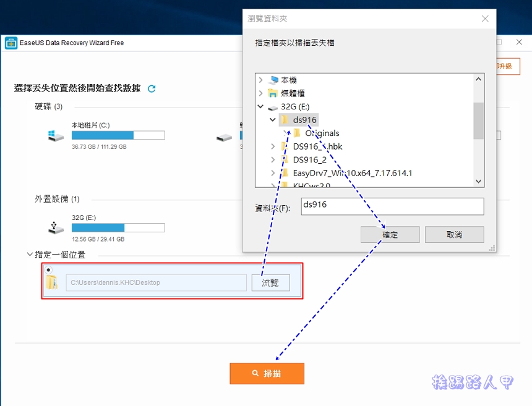The width and height of the screenshot is (532, 406).
Task: Click the 12.56 GB / 29.41 GB size text
Action: pos(98,239)
